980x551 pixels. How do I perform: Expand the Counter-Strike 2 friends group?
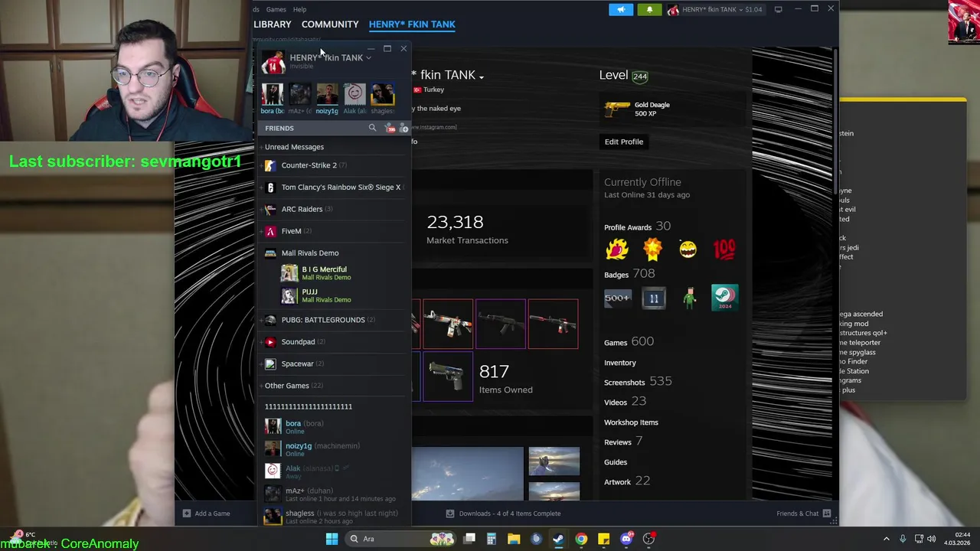[x=260, y=165]
